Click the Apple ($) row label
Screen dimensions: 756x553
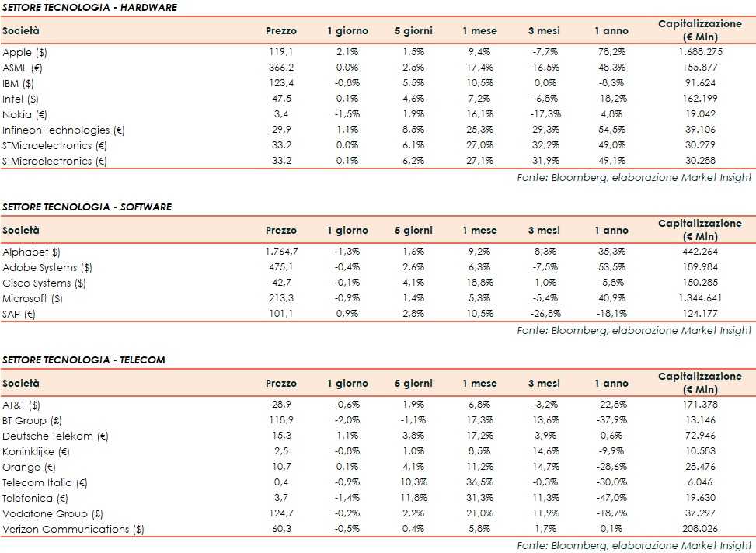[x=26, y=52]
